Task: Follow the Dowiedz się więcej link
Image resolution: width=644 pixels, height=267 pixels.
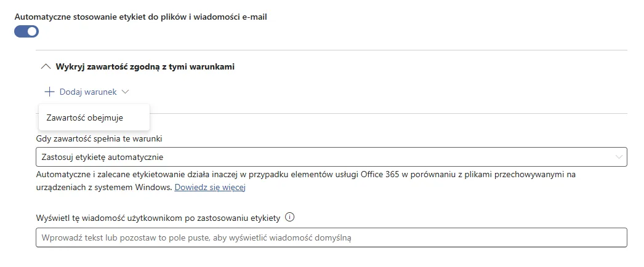Action: [x=210, y=187]
